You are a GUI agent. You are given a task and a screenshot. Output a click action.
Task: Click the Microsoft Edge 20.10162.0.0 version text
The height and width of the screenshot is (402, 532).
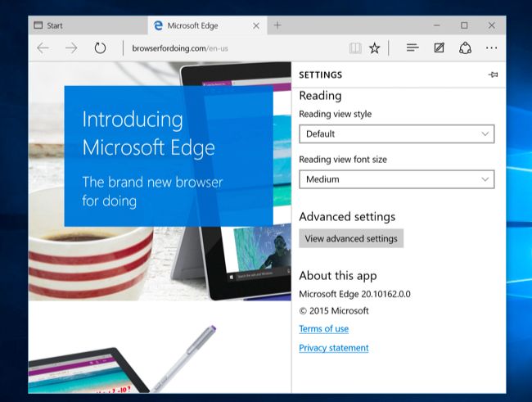[x=354, y=294]
